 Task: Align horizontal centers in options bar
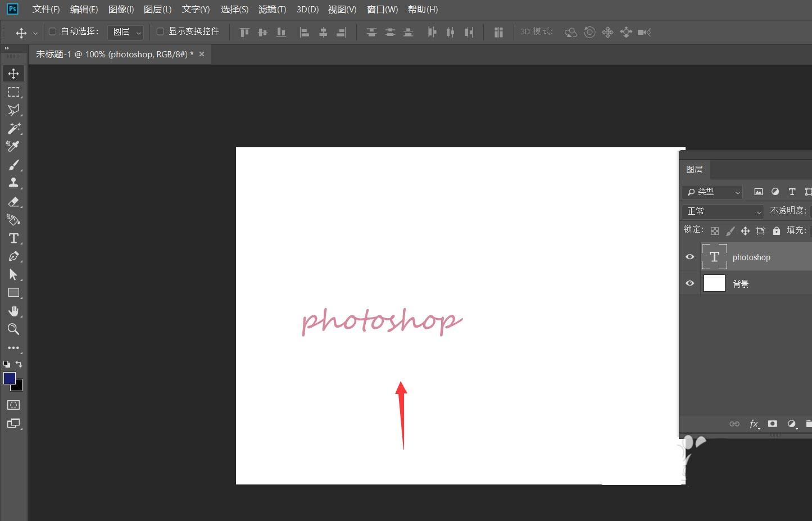coord(323,33)
